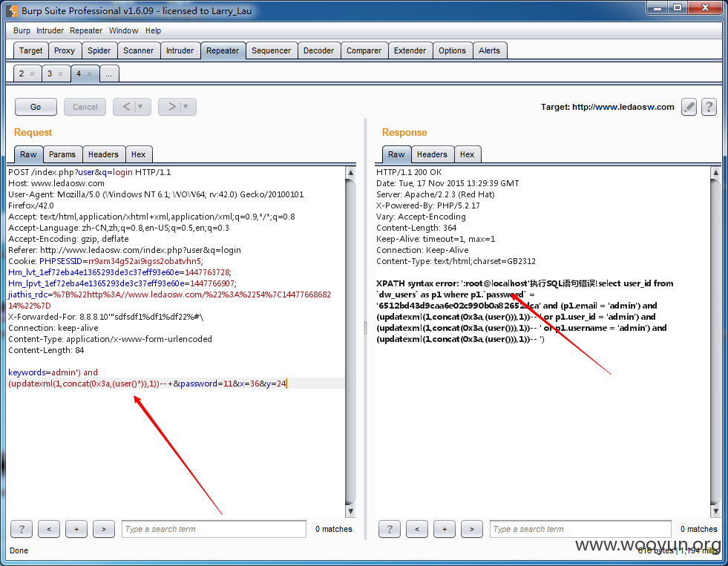Select Repeater sub-tab 3

(x=50, y=73)
